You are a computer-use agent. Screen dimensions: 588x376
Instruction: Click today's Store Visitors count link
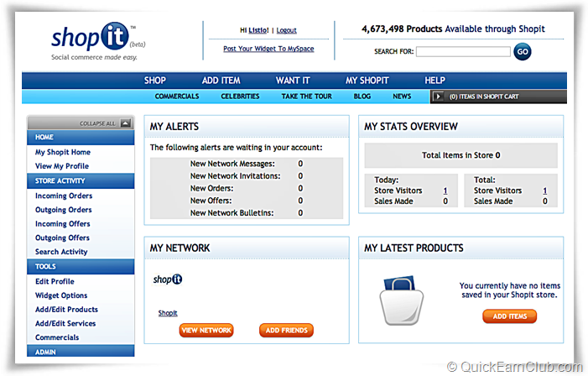(445, 191)
